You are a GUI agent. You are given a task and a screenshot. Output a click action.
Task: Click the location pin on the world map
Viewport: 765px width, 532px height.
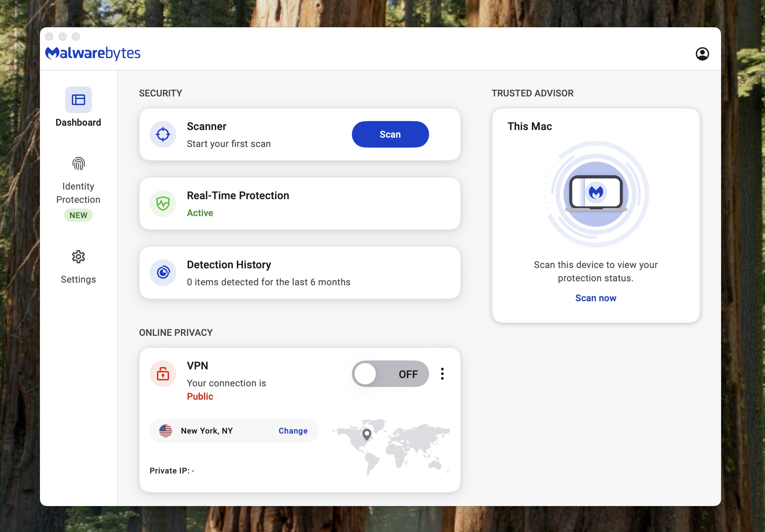[367, 434]
